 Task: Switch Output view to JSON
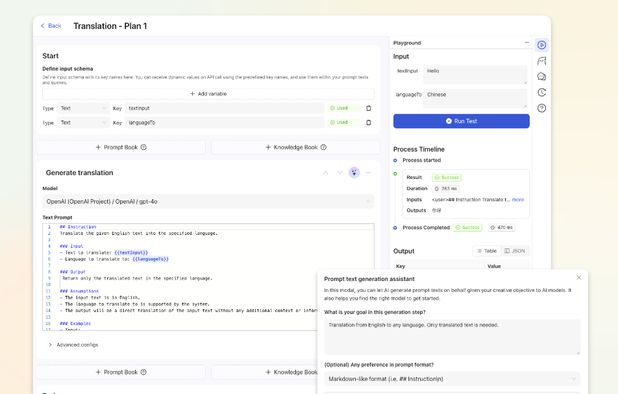point(515,251)
